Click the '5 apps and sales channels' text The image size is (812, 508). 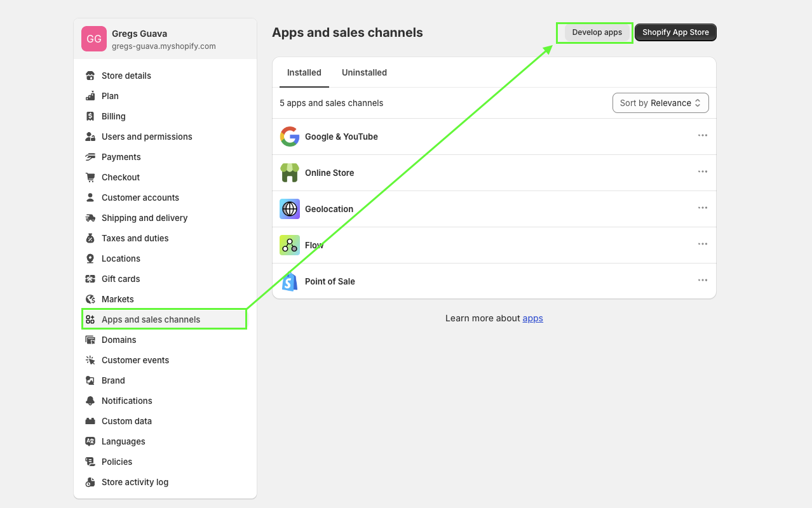[x=332, y=103]
